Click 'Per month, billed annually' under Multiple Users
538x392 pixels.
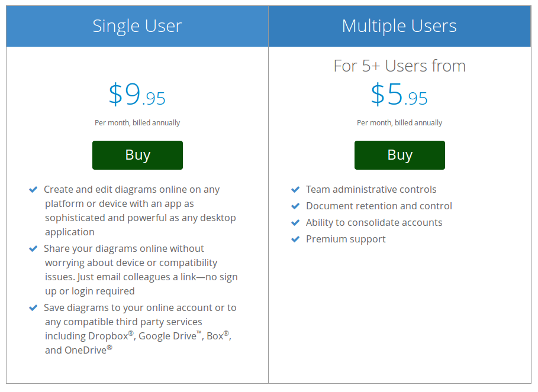[x=400, y=122]
